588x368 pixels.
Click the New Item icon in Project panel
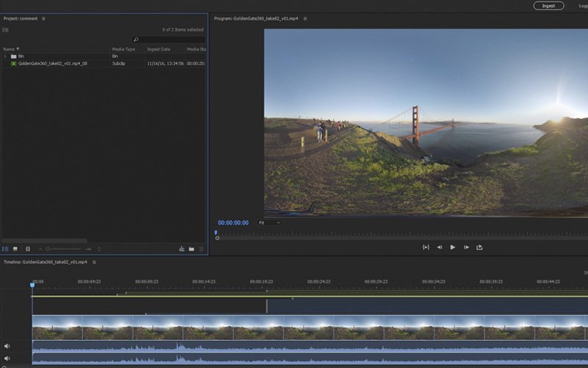182,249
